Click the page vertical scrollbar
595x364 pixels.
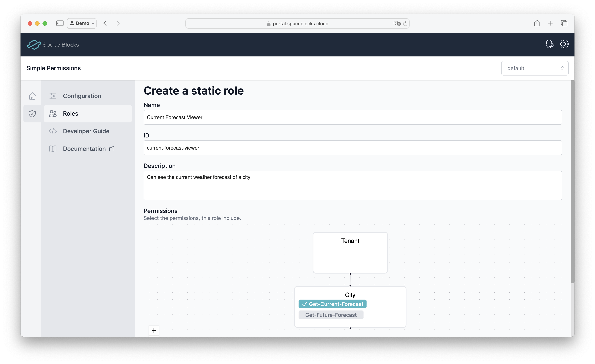coord(572,181)
